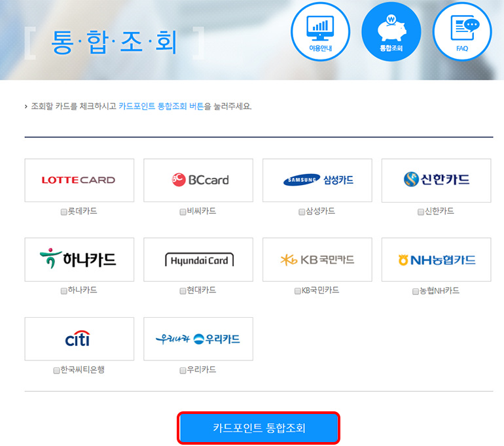This screenshot has height=446, width=504.
Task: Select the 통합조회 piggy bank icon
Action: coord(391,32)
